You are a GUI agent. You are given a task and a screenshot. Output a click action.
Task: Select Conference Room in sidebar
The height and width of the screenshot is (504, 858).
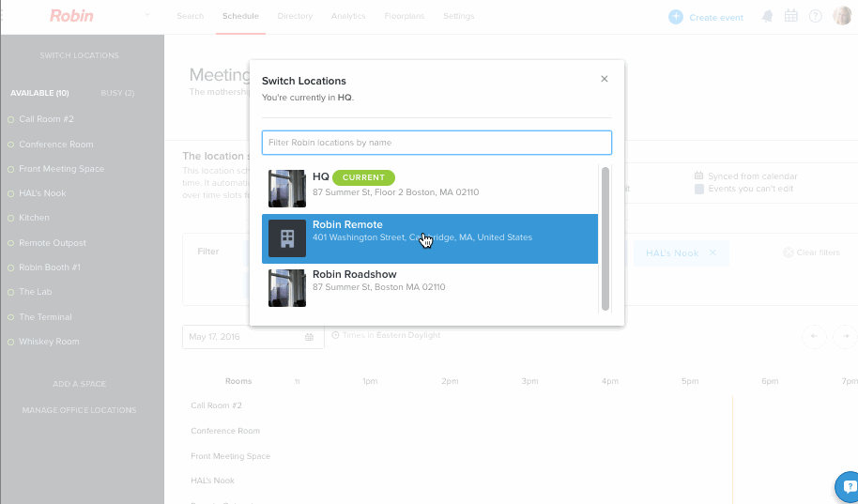56,145
